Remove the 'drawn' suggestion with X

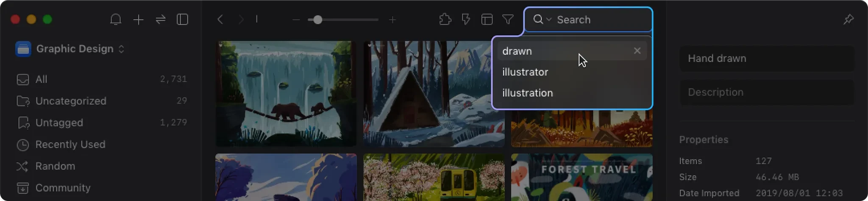(x=637, y=51)
